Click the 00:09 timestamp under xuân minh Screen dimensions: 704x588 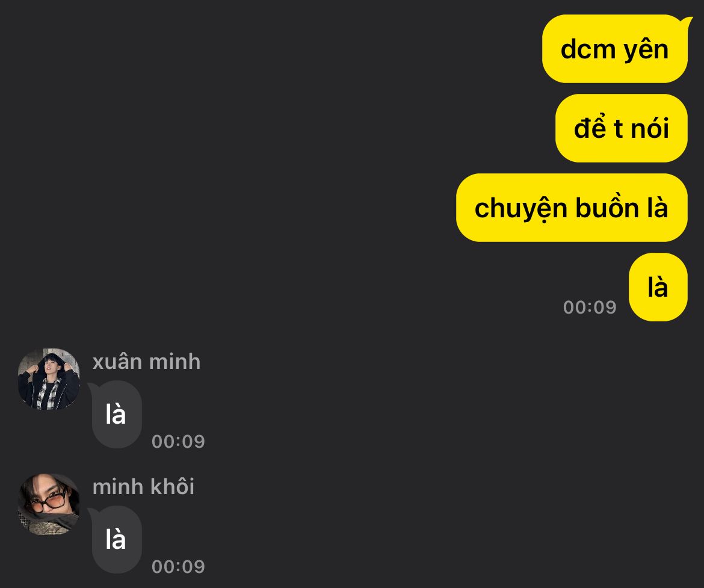[x=178, y=442]
